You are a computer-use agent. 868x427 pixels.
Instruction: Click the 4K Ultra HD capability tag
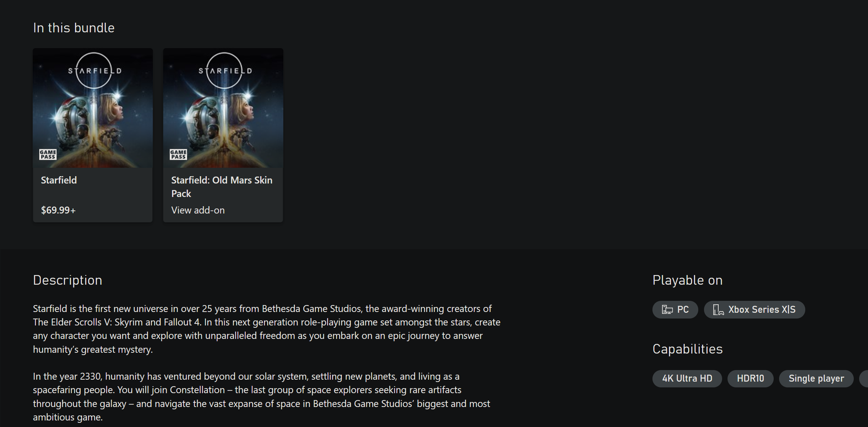[x=687, y=379]
